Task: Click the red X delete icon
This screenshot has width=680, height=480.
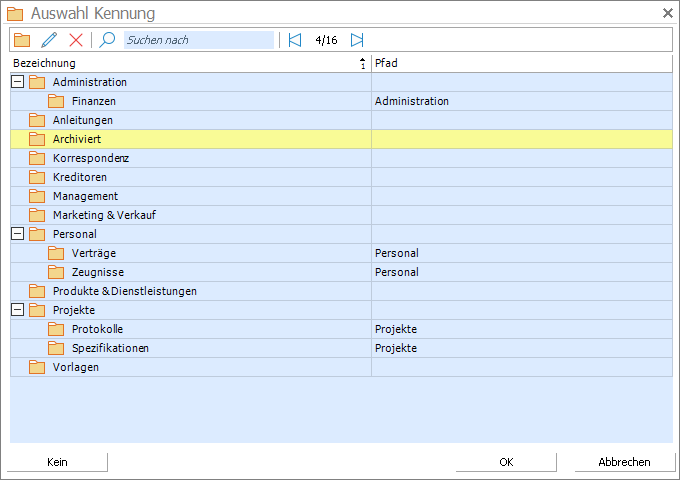Action: click(76, 40)
